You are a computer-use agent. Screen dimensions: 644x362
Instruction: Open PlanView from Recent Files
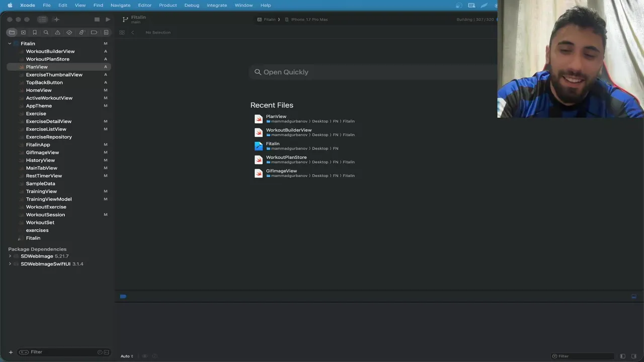coord(305,119)
